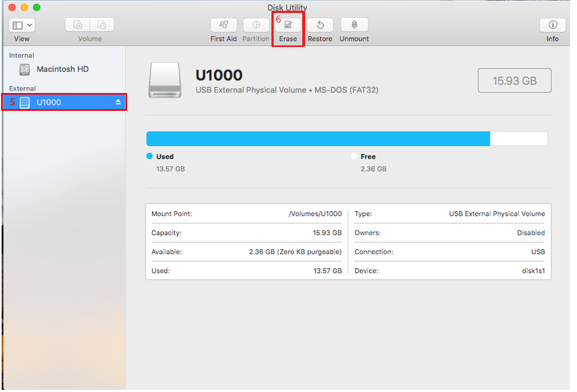Click the white Free legend dot

pyautogui.click(x=354, y=156)
